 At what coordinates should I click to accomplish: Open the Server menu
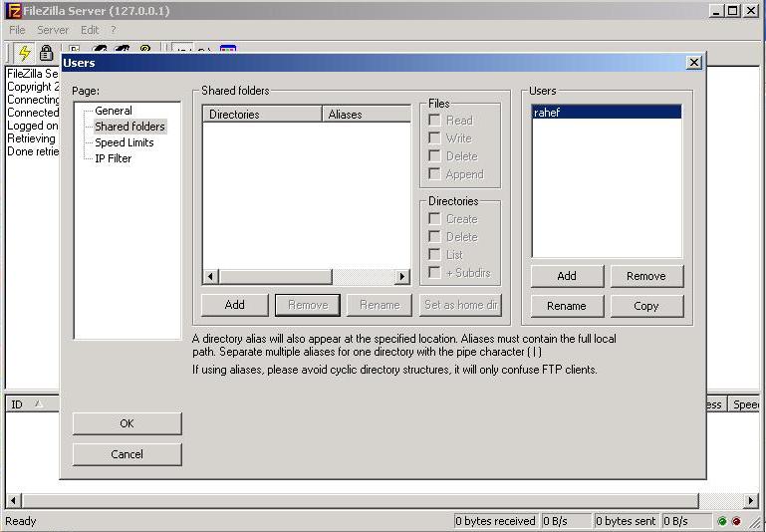point(53,30)
